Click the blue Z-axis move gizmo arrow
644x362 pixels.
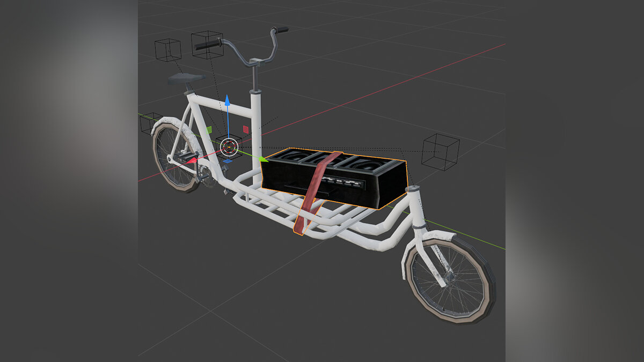coord(228,101)
